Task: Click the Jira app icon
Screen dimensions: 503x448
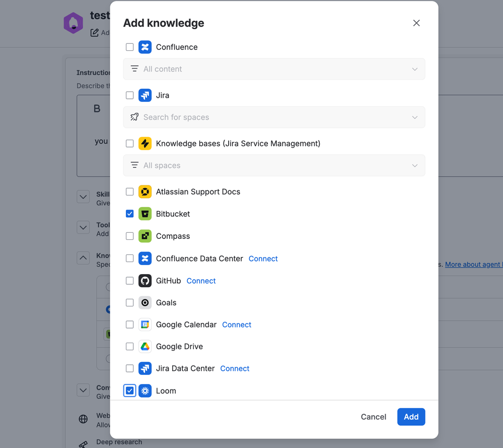Action: click(145, 95)
